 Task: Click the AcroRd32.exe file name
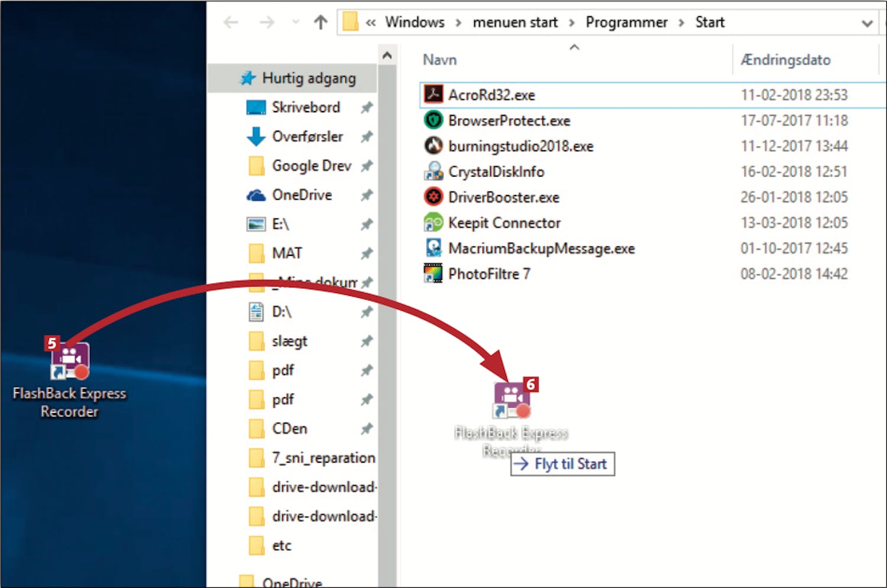click(491, 95)
